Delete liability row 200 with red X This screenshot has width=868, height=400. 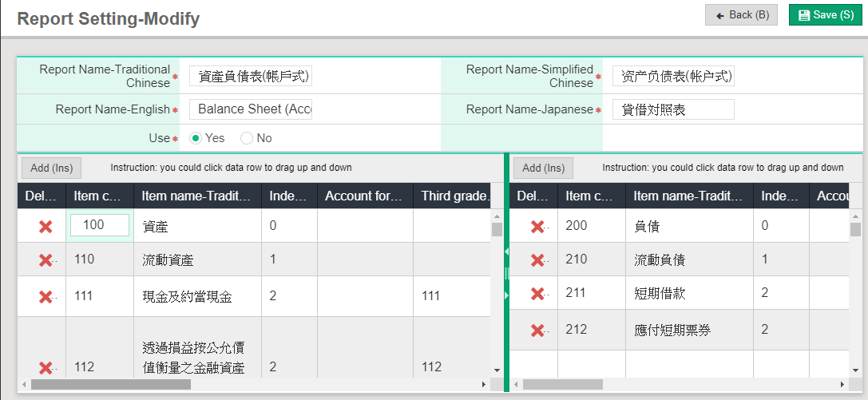click(x=537, y=227)
